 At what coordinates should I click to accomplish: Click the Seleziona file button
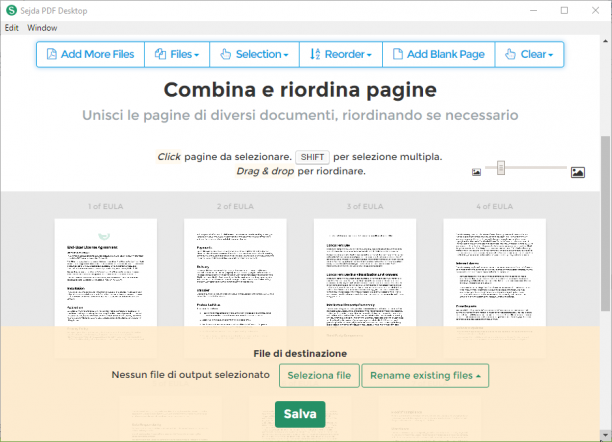pos(319,376)
